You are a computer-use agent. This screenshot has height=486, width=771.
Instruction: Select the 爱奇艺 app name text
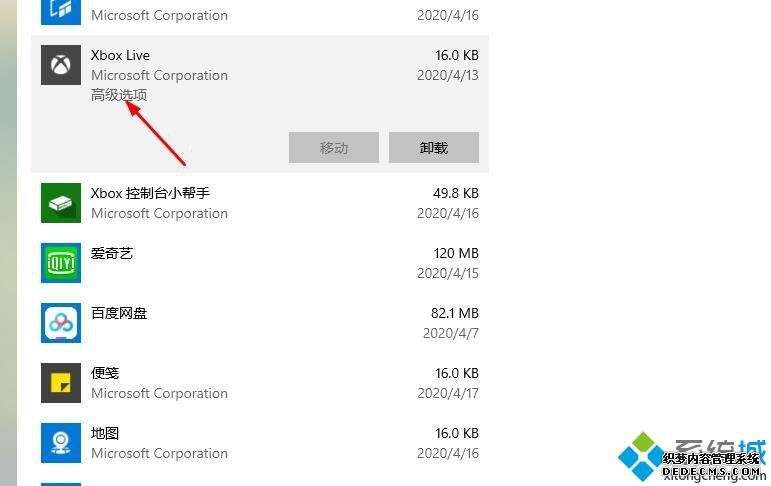point(112,253)
